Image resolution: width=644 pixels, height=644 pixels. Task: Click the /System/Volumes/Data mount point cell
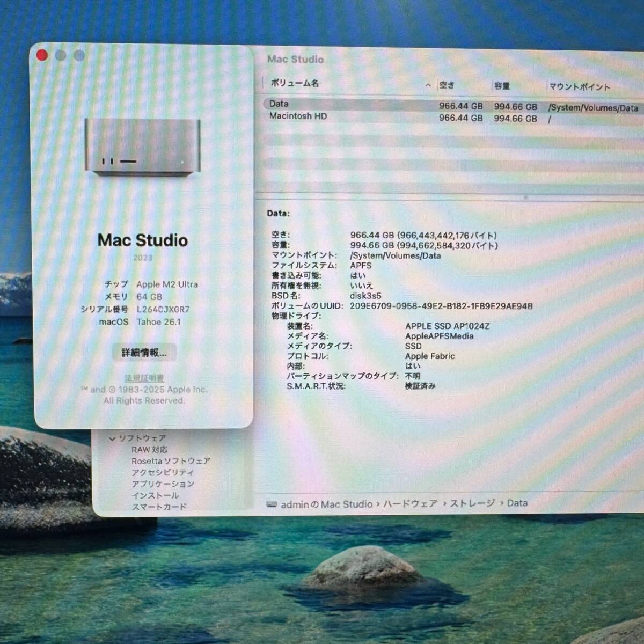point(593,108)
